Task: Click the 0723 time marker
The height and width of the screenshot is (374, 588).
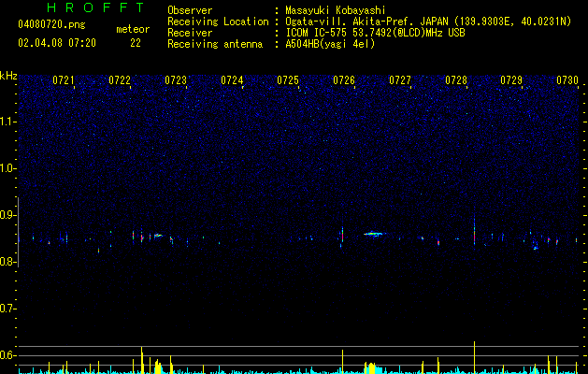Action: click(176, 80)
